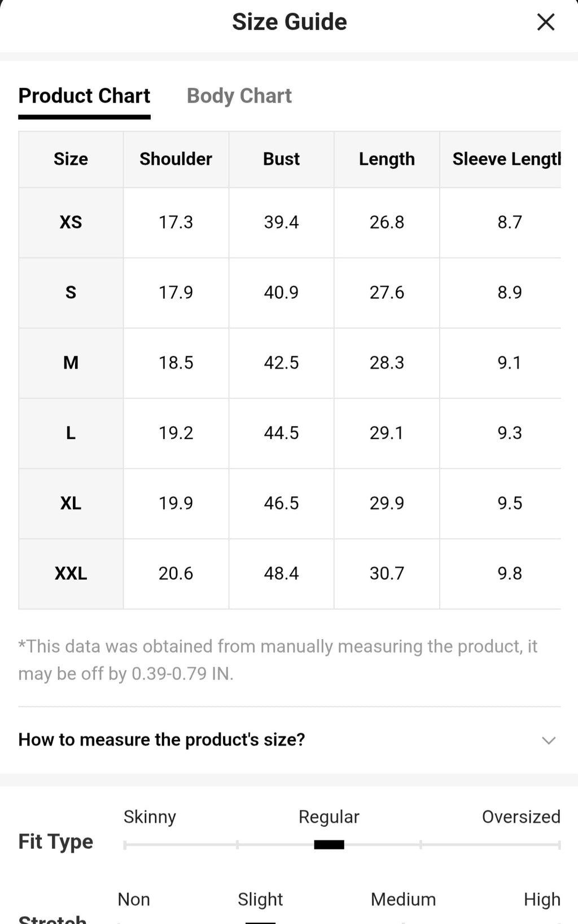Close the Size Guide with the X icon

tap(546, 22)
